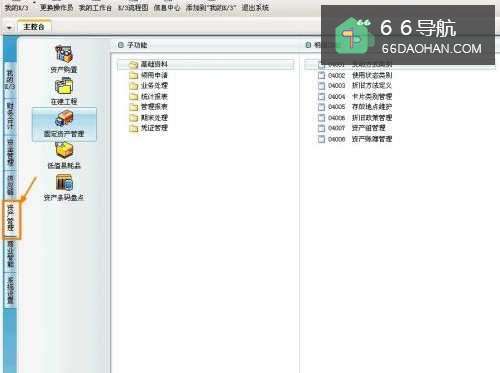The height and width of the screenshot is (373, 500).
Task: Switch to the 主控台 tab
Action: click(34, 27)
